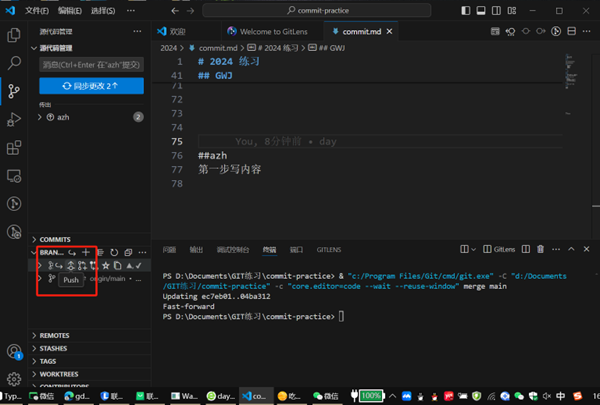The width and height of the screenshot is (600, 405).
Task: Collapse the BRANCHES section
Action: click(x=47, y=252)
